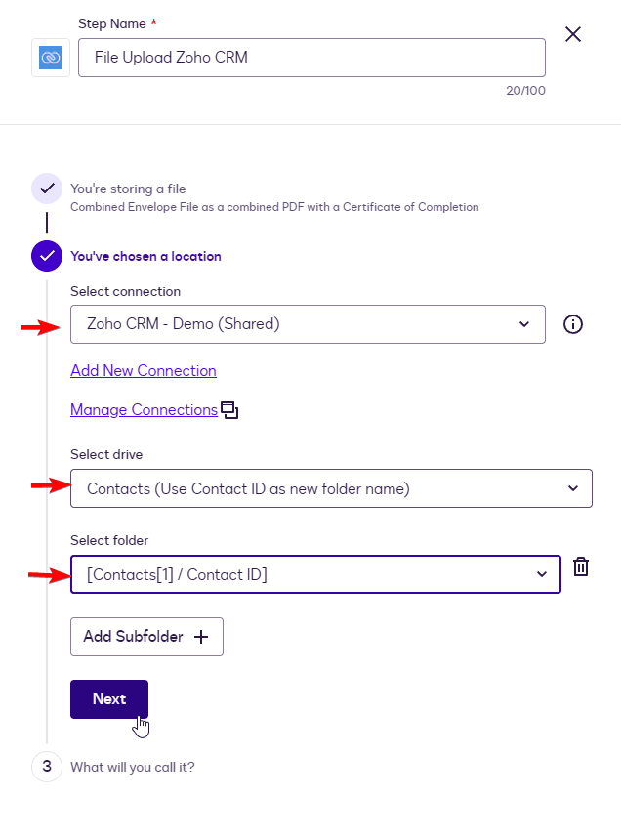The width and height of the screenshot is (621, 840).
Task: Expand the Select folder dropdown
Action: point(315,574)
